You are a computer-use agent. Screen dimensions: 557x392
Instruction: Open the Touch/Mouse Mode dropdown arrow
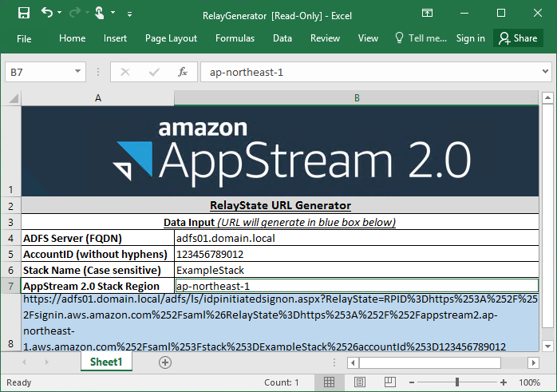tap(113, 13)
